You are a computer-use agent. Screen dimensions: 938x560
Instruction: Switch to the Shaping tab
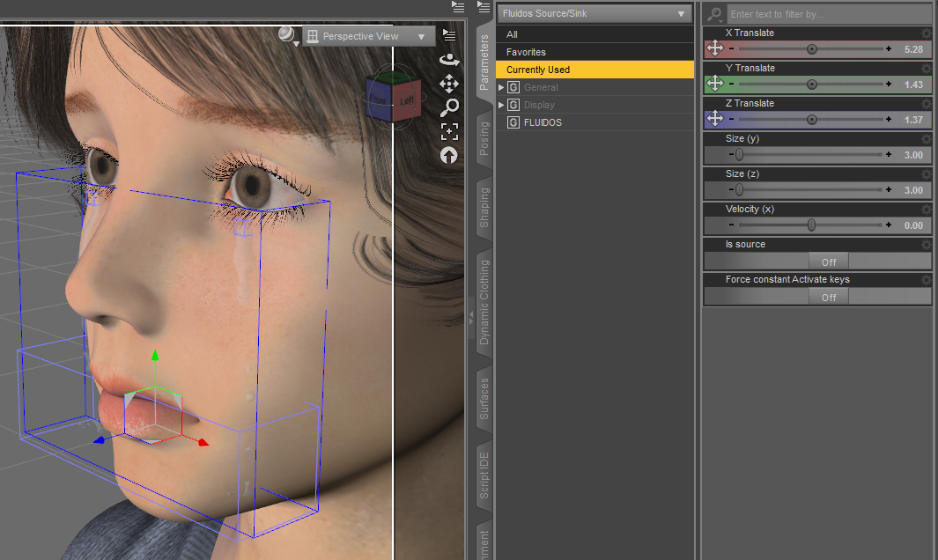pos(484,208)
